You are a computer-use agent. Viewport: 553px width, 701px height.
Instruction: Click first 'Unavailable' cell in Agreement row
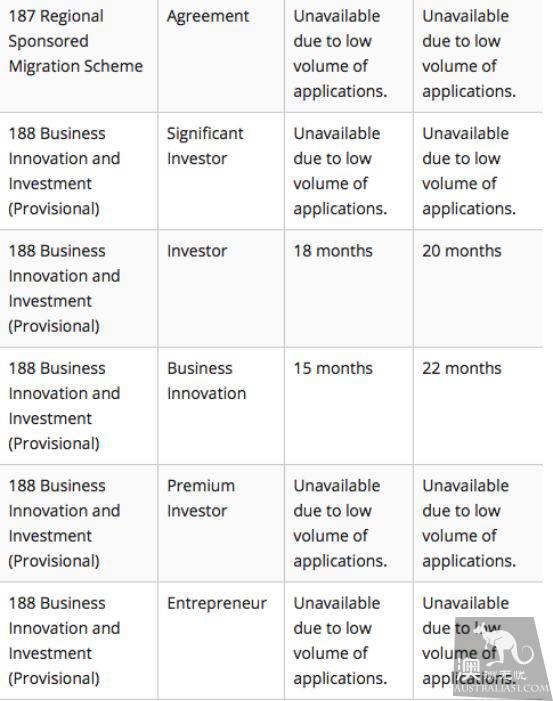tap(349, 54)
